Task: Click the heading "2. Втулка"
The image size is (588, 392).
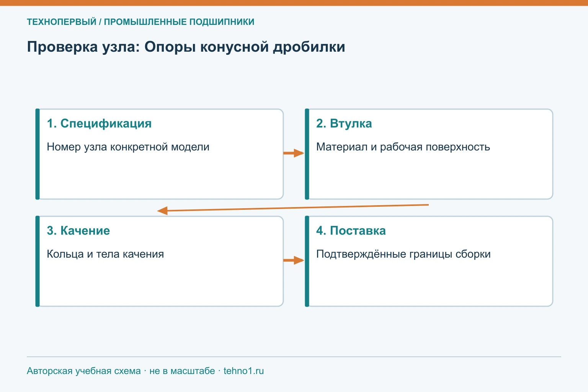Action: click(344, 123)
